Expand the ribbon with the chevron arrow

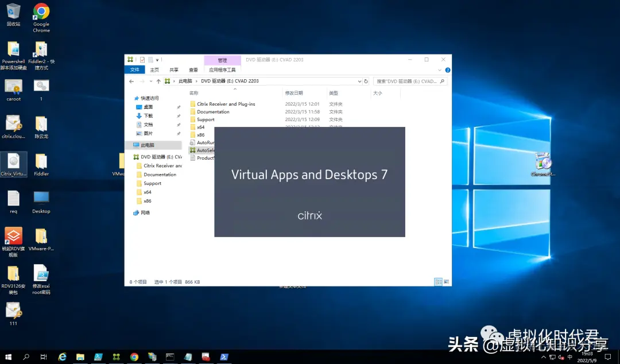coord(439,69)
